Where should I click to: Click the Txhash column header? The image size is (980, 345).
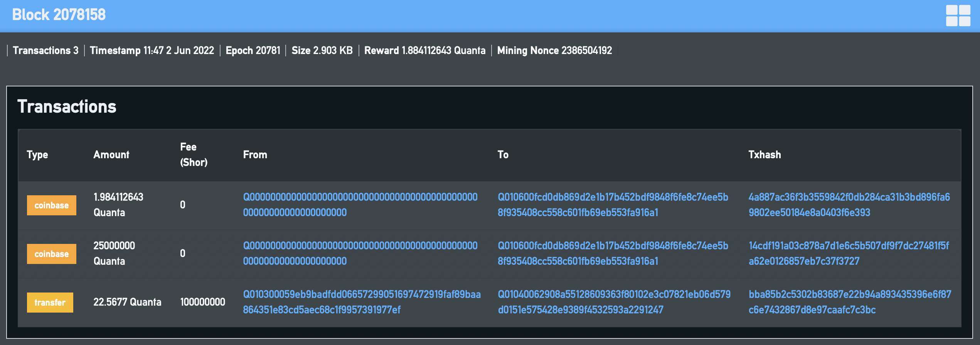point(764,155)
